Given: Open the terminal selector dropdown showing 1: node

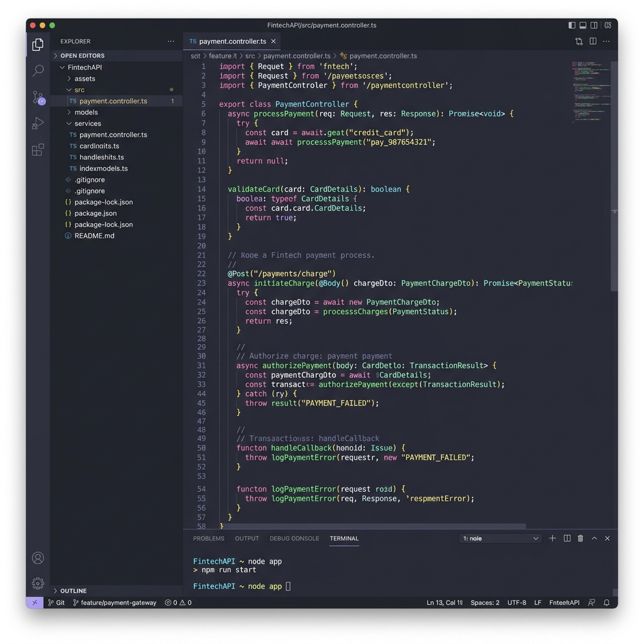Looking at the screenshot, I should [x=500, y=538].
